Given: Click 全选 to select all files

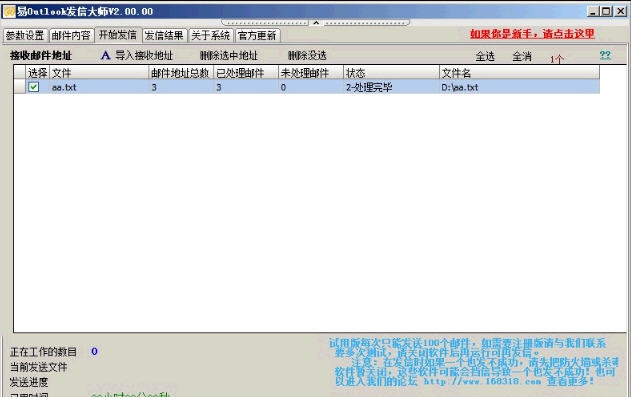Looking at the screenshot, I should click(x=485, y=56).
